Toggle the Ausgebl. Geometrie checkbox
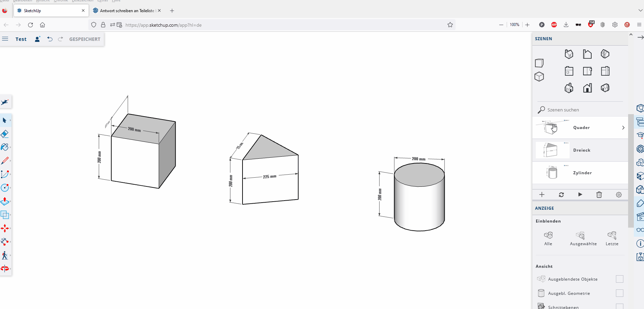Image resolution: width=644 pixels, height=309 pixels. pyautogui.click(x=619, y=293)
